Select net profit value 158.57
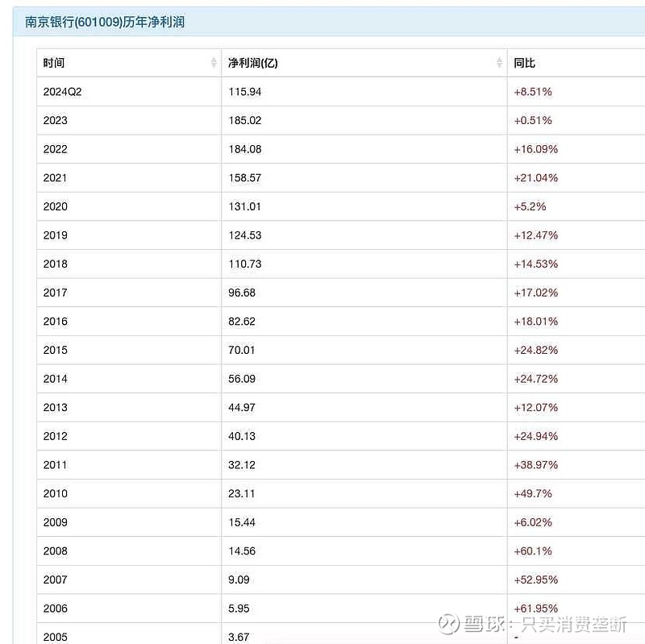The image size is (645, 644). (245, 178)
